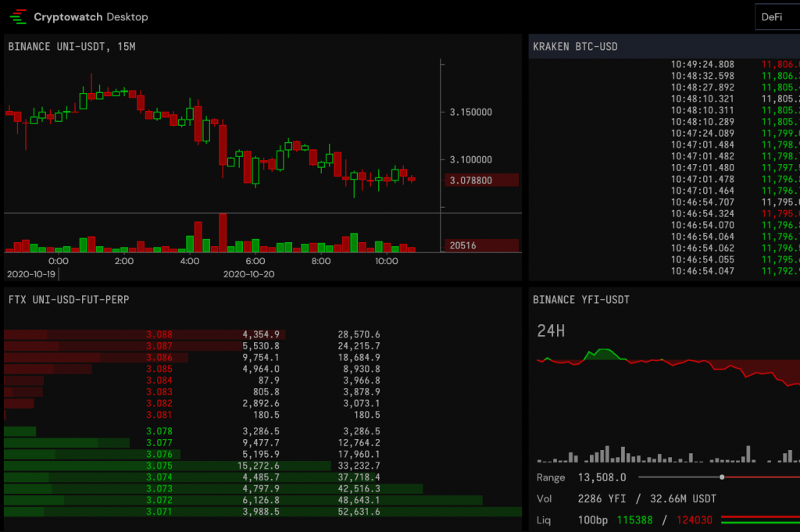Select the bid row at price 3.075

click(x=262, y=466)
